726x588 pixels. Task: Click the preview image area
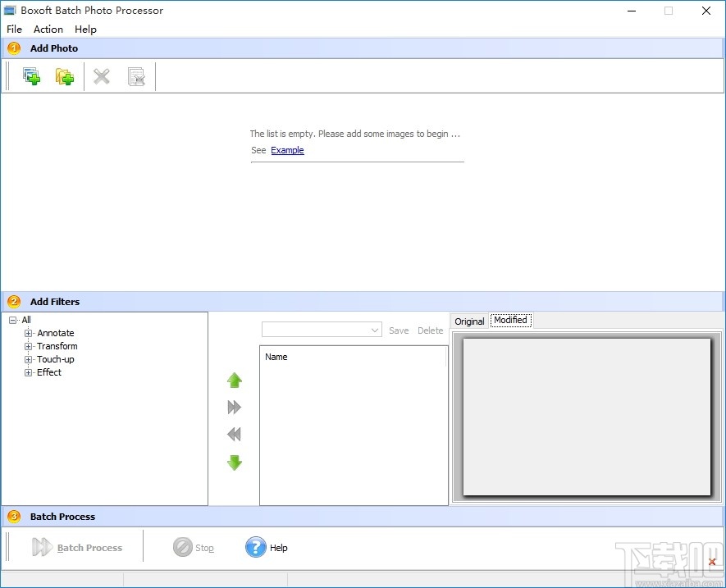coord(587,417)
